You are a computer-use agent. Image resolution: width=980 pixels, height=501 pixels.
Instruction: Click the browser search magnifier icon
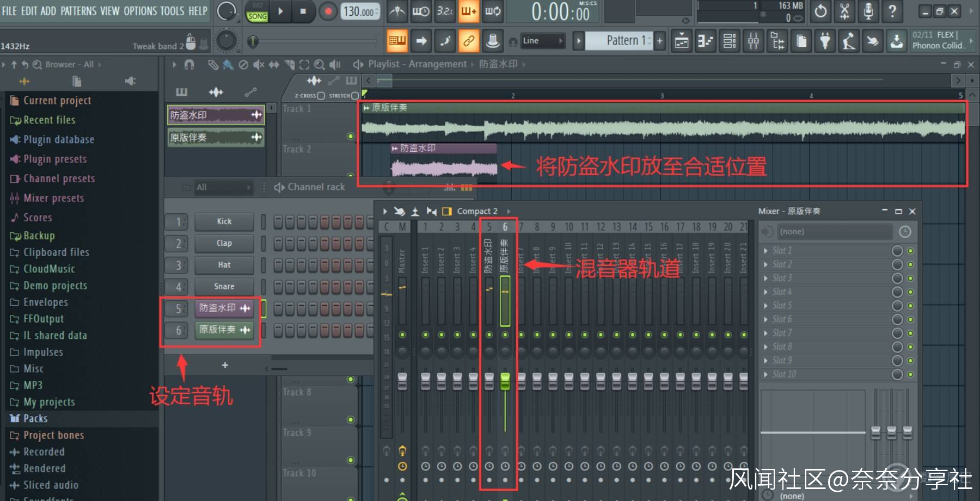[37, 65]
